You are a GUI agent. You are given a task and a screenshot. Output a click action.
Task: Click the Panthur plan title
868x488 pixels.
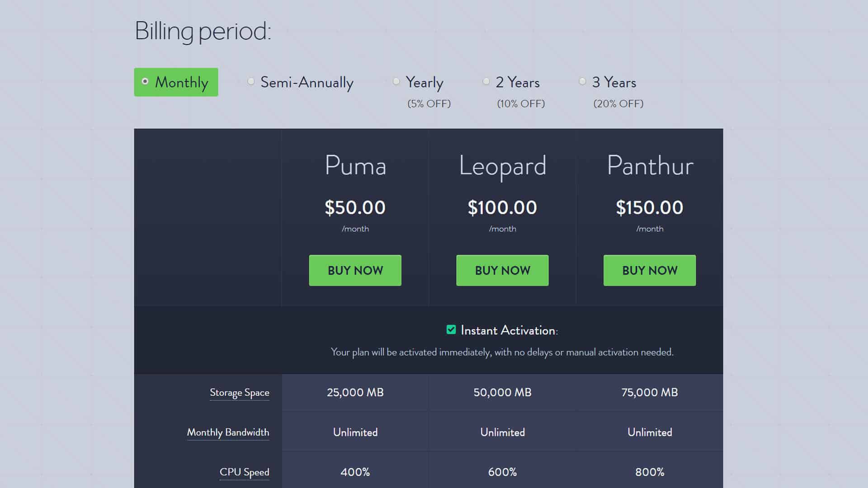(650, 165)
